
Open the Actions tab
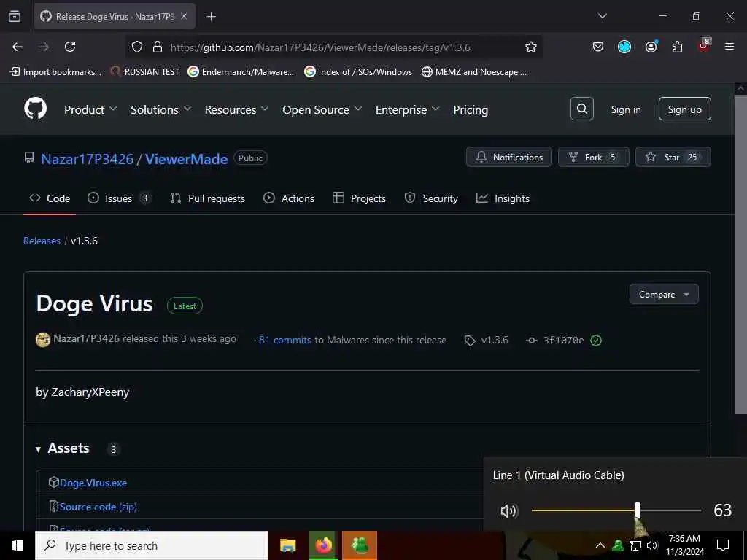pos(289,198)
